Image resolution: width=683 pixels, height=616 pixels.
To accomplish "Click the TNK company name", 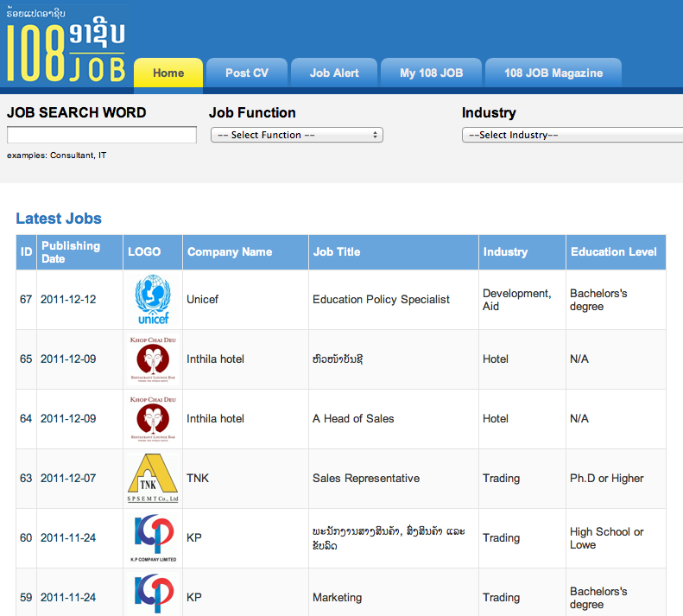I will tap(198, 479).
